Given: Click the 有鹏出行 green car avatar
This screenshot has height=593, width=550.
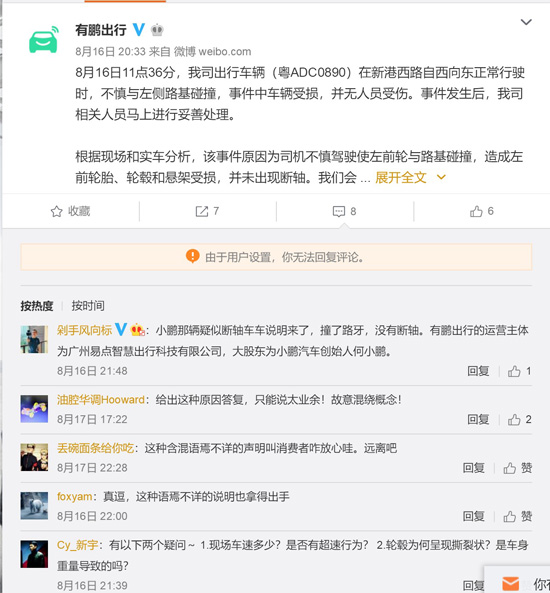Looking at the screenshot, I should pos(44,39).
